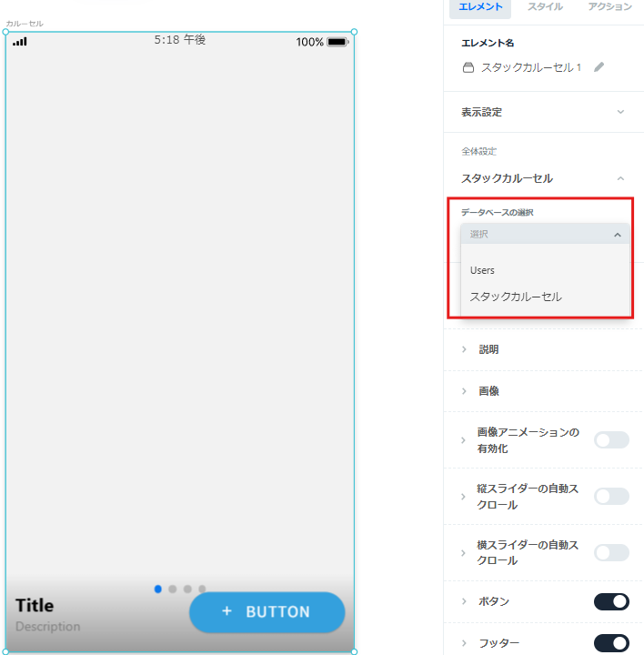Select the blue first carousel pagination dot
Image resolution: width=644 pixels, height=655 pixels.
point(158,589)
